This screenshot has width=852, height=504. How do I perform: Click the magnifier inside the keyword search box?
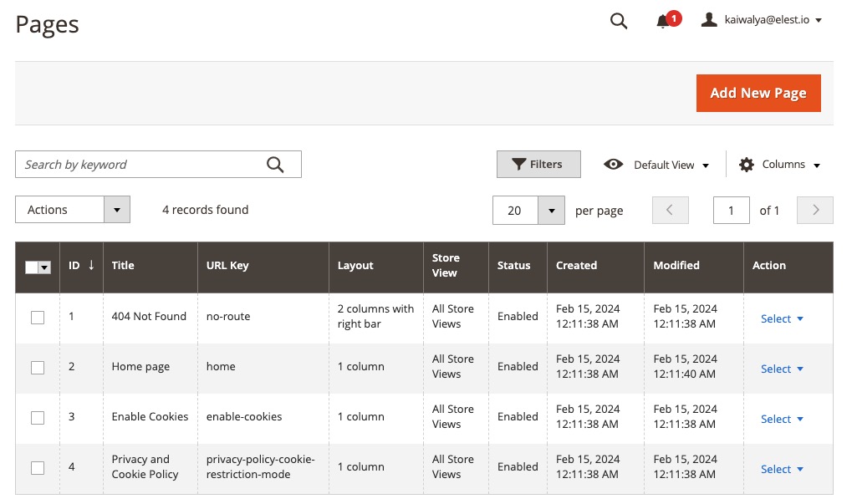[276, 164]
